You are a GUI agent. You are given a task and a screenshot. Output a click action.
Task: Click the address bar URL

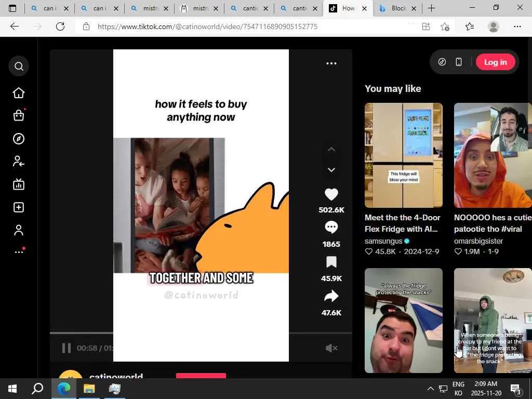[x=207, y=26]
